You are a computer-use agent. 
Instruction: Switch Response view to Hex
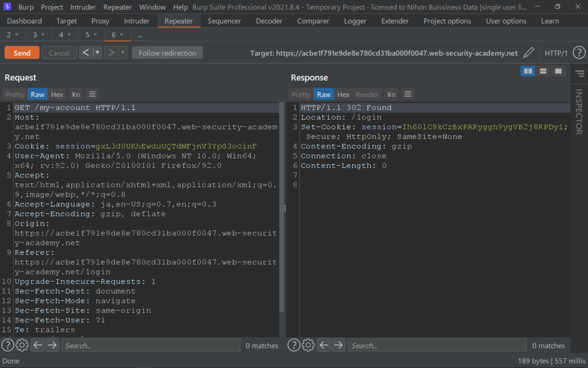click(x=343, y=94)
